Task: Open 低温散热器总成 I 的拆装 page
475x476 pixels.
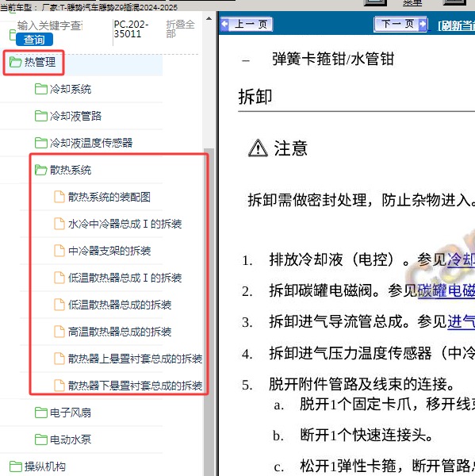Action: pos(124,278)
